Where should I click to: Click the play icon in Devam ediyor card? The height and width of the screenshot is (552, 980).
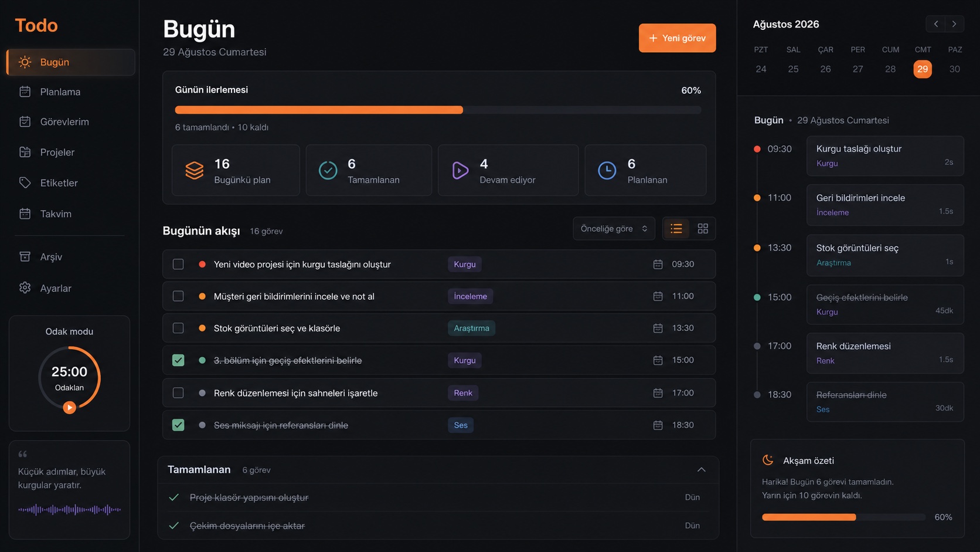(x=460, y=170)
